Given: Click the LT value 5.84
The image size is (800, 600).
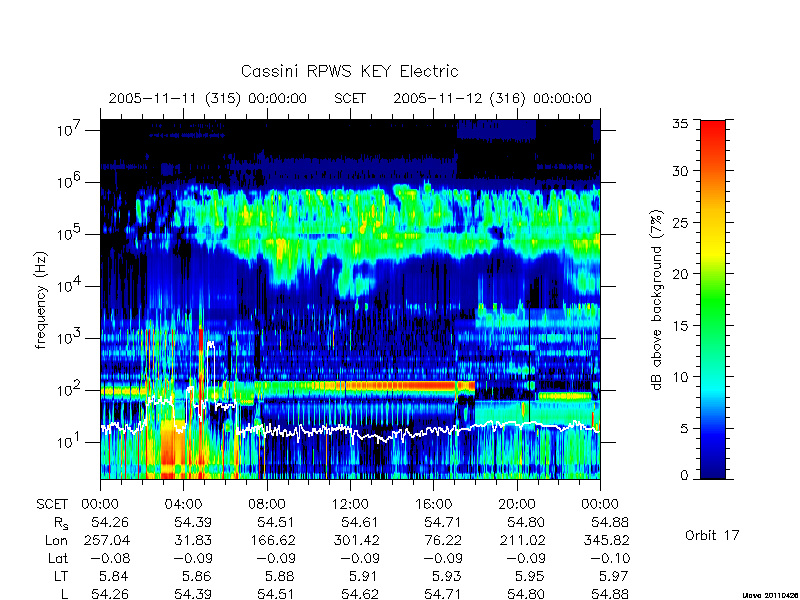Looking at the screenshot, I should [x=113, y=576].
